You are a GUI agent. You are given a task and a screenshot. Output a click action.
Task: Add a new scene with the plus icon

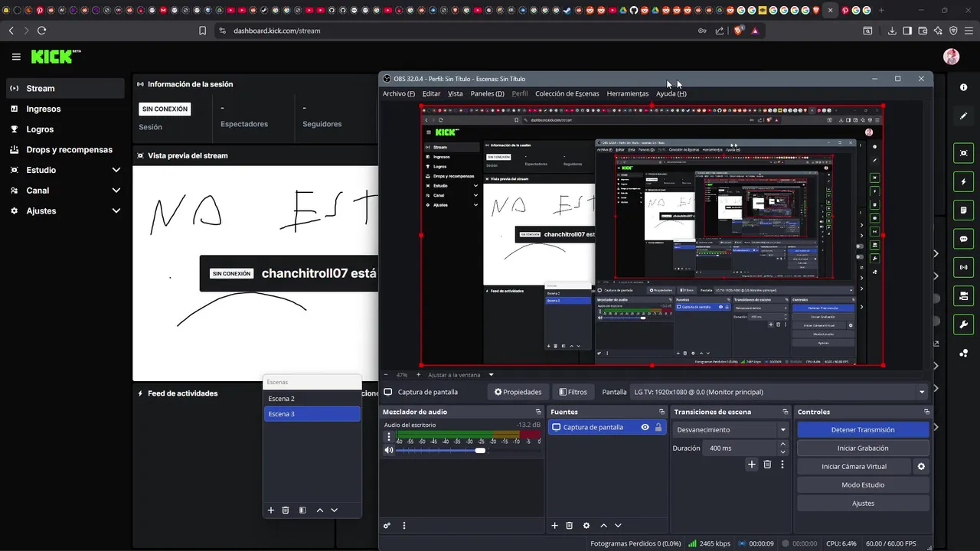(270, 510)
